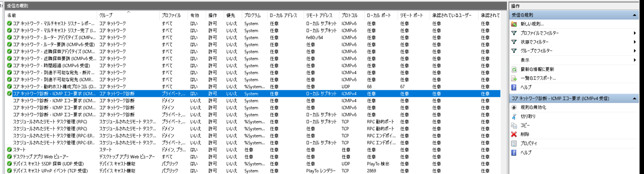Screen dimensions: 644x174
Task: Click the PlayTo 検出 local port cell
Action: pos(378,164)
